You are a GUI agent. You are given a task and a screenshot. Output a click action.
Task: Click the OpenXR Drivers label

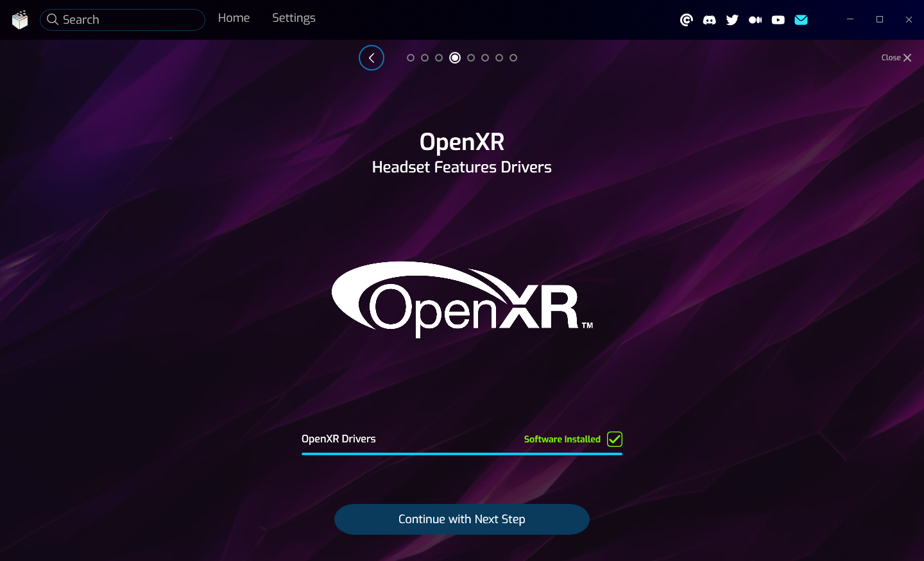(339, 439)
